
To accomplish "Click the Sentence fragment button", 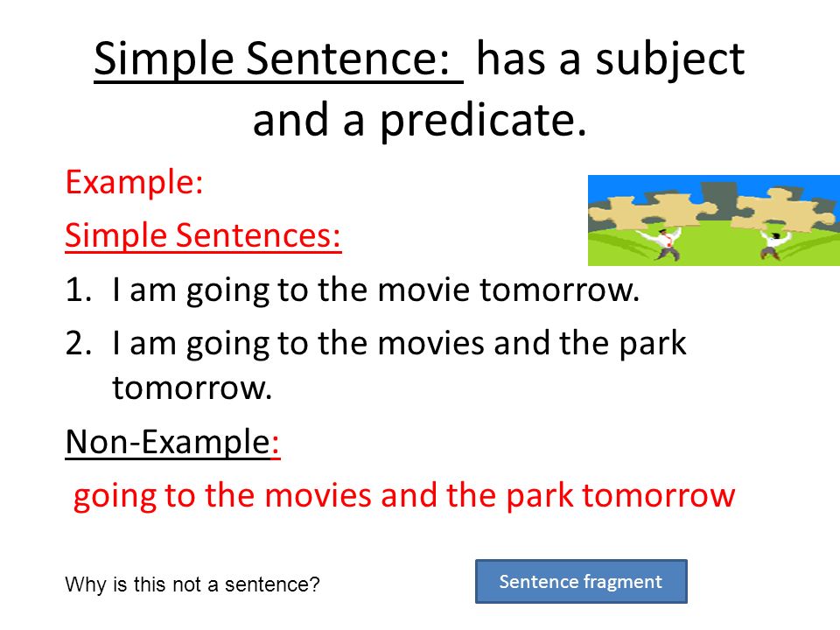I will [581, 582].
